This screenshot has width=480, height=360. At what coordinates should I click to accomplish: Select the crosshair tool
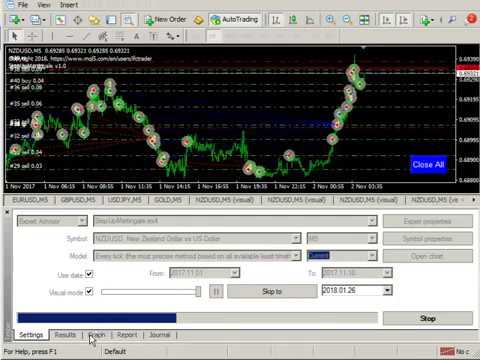[x=32, y=36]
